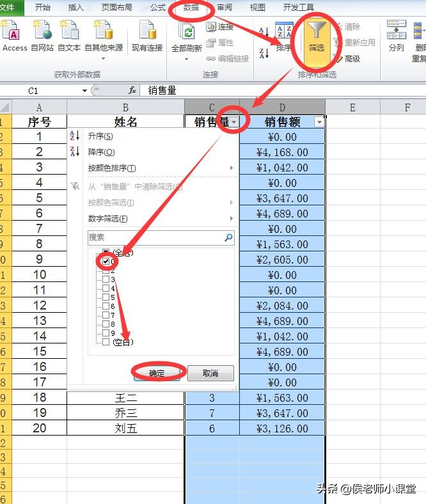Click cell ¥3,126.00
Viewport: 426px width, 504px height.
click(x=282, y=429)
